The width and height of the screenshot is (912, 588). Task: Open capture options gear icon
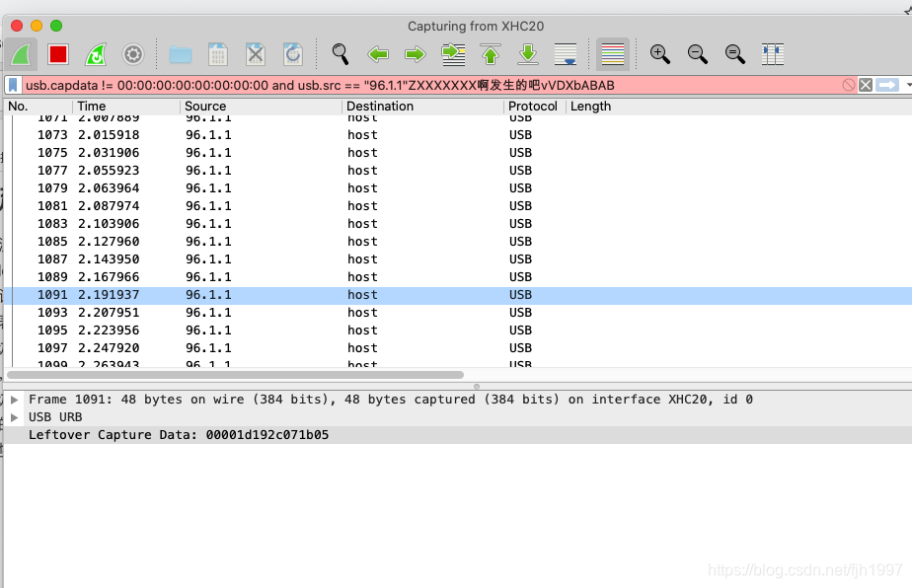click(133, 54)
